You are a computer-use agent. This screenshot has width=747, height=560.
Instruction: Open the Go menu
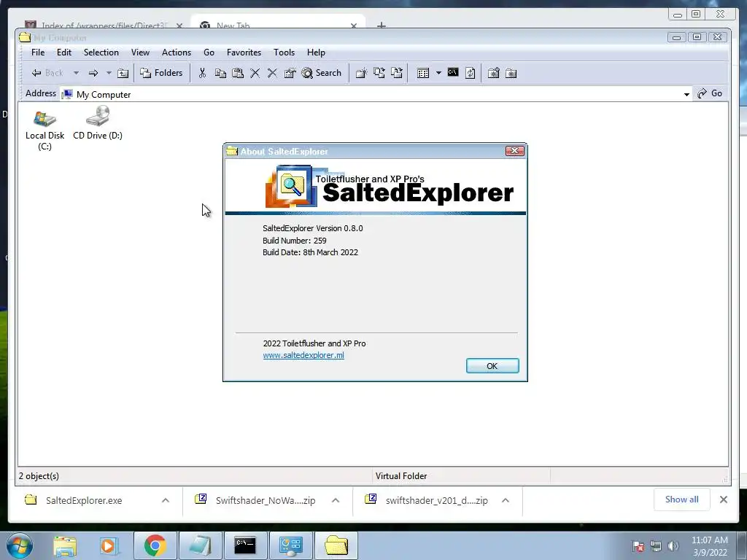pyautogui.click(x=209, y=52)
